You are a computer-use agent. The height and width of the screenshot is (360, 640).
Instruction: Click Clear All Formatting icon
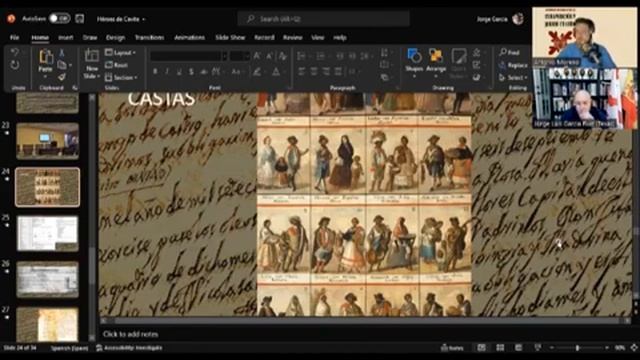pos(282,56)
